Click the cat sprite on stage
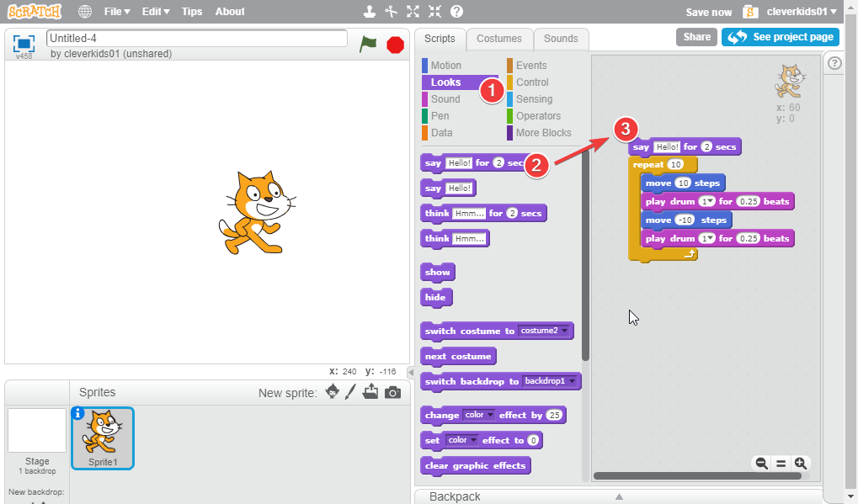Screen dimensions: 858x504 (x=257, y=213)
